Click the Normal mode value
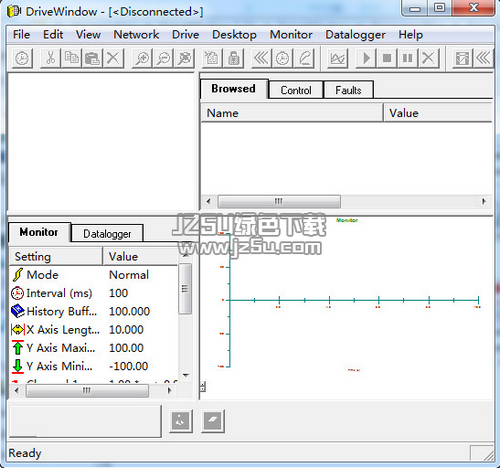Screen dimensions: 500x468 pos(129,275)
